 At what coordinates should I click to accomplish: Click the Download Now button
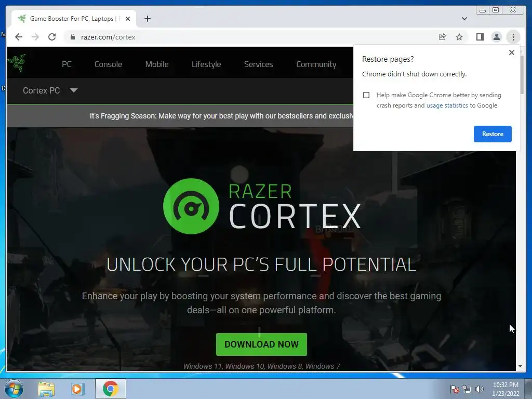point(262,344)
